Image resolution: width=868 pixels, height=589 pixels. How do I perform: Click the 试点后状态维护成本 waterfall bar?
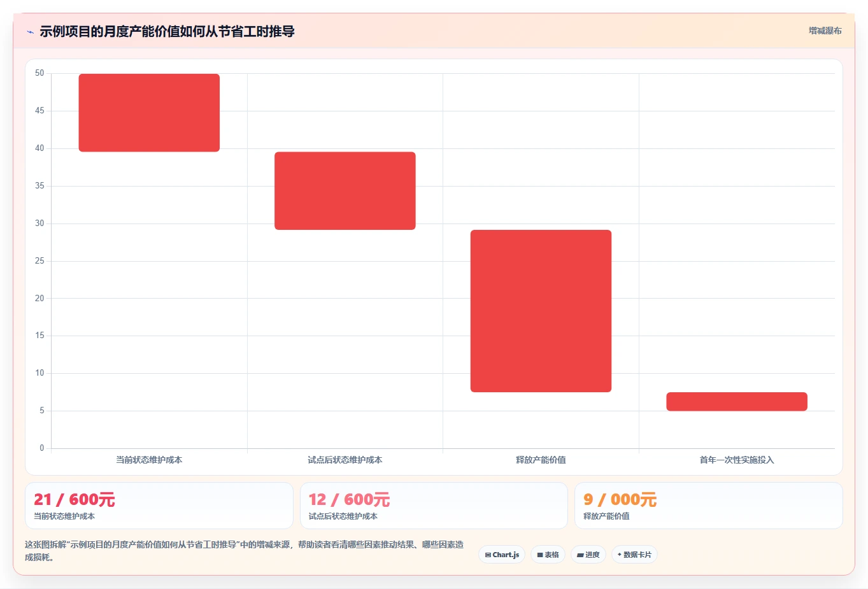pos(345,191)
